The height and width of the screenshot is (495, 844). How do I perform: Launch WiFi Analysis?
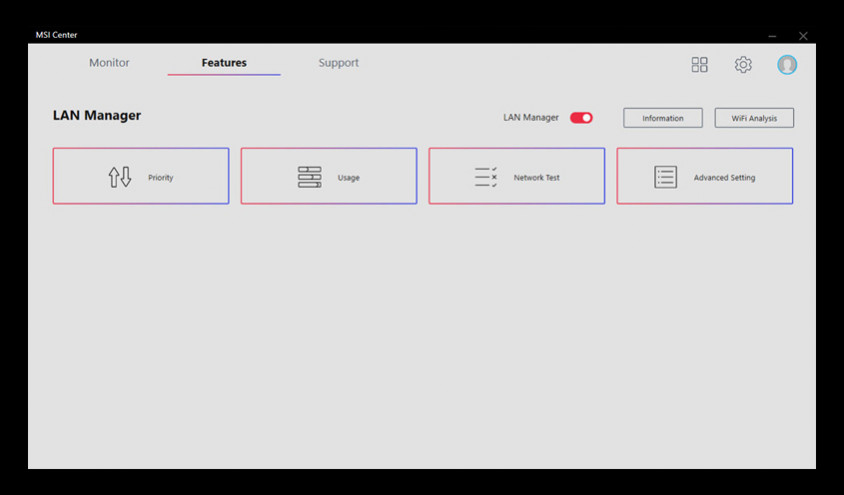[754, 118]
